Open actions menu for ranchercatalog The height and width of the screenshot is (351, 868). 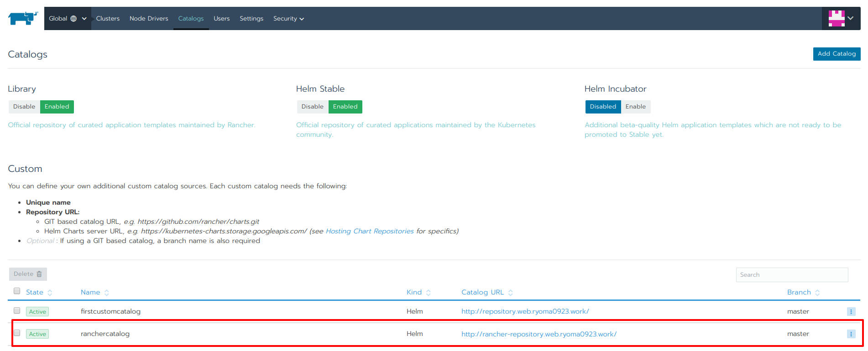coord(851,334)
